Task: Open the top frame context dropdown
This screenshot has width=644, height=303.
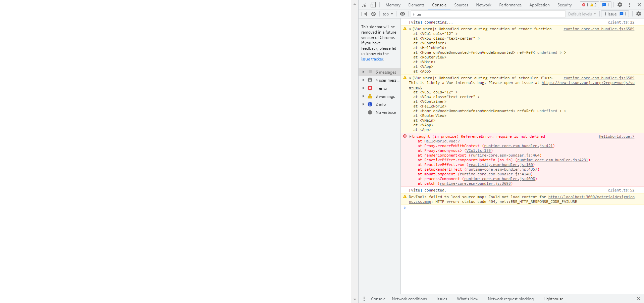Action: (x=387, y=14)
